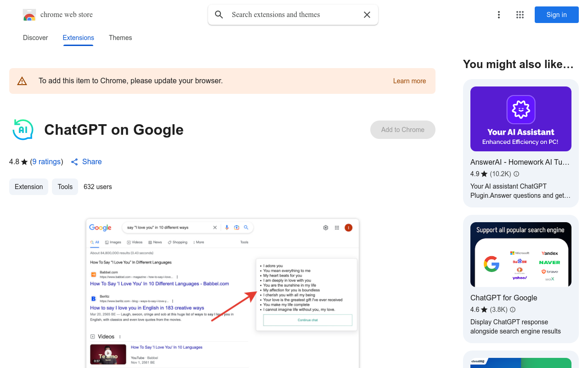Viewport: 588px width, 368px height.
Task: Open the AnswerAI promo thumbnail
Action: [x=520, y=119]
